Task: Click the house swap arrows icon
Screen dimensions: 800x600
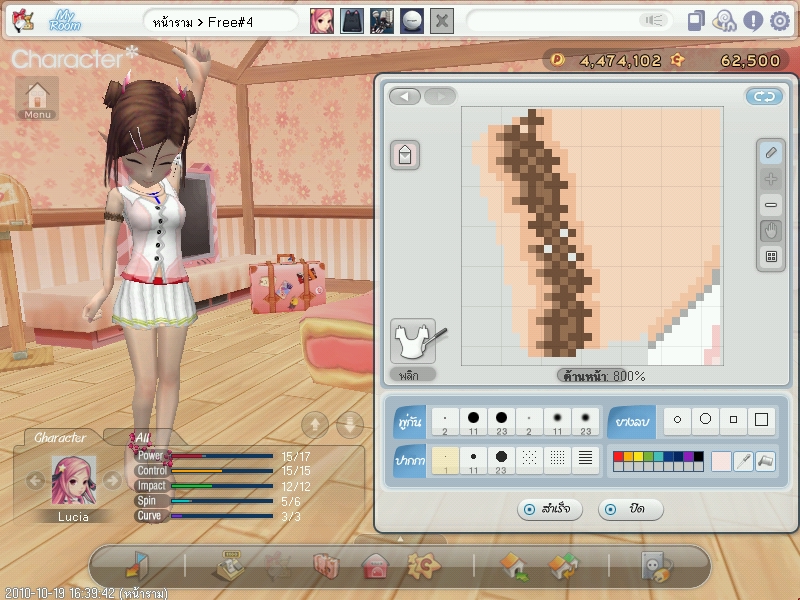Action: [563, 566]
